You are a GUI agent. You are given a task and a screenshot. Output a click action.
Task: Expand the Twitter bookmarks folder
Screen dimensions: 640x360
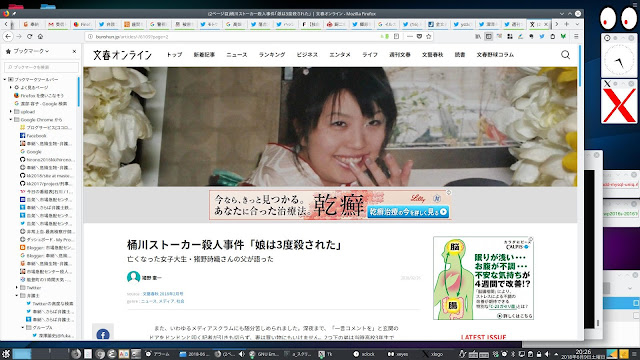coord(17,288)
